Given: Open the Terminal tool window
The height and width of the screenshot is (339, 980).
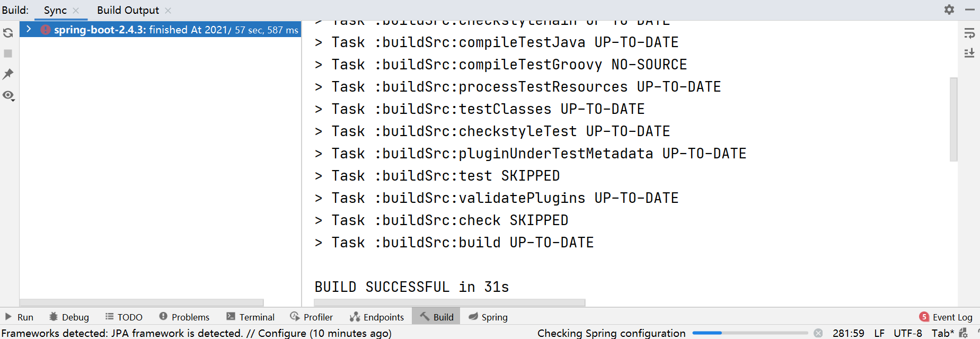Looking at the screenshot, I should pyautogui.click(x=250, y=317).
